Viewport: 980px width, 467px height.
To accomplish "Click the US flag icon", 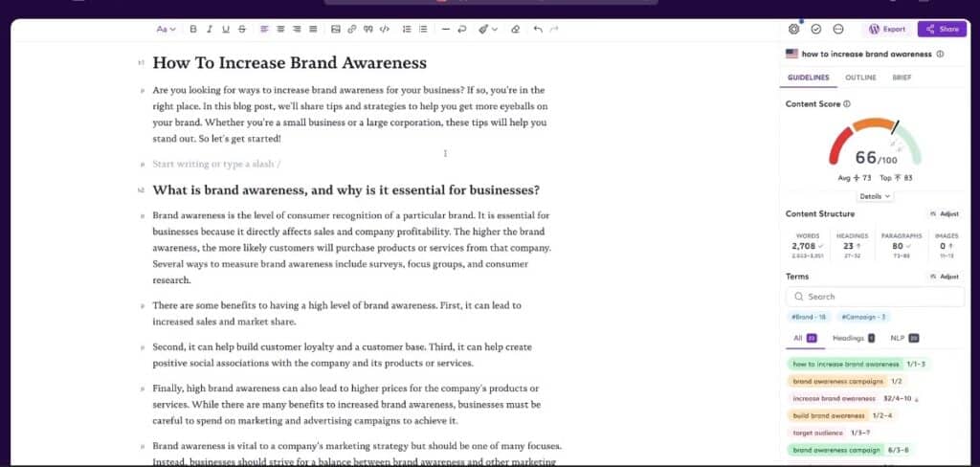I will pos(791,54).
